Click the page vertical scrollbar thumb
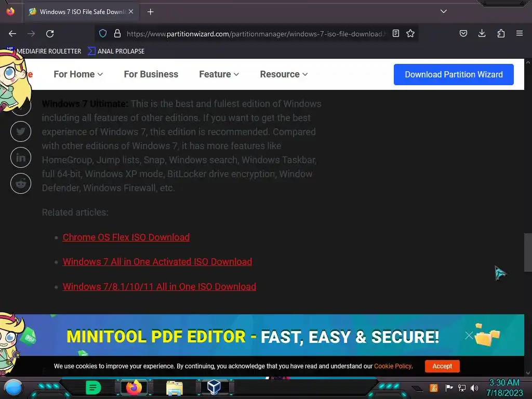 tap(528, 252)
